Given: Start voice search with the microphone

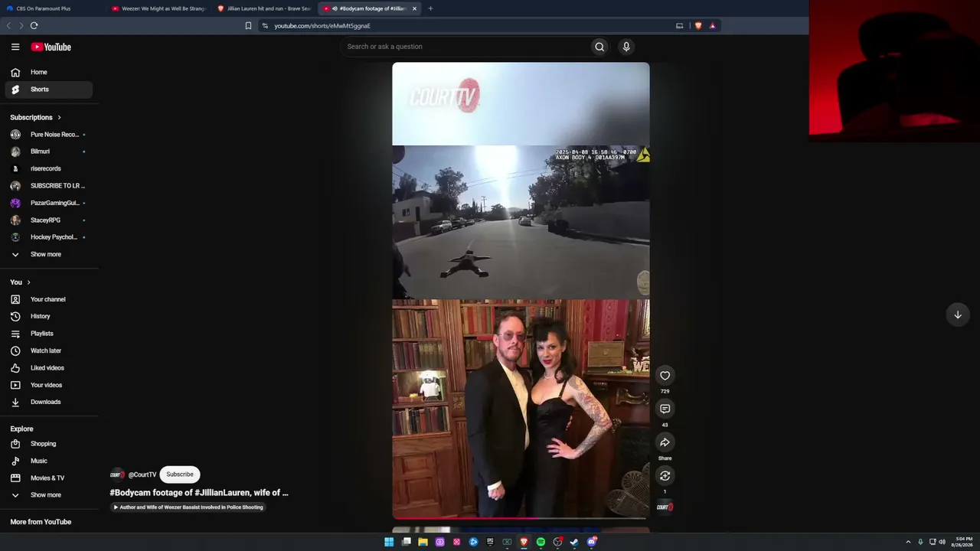Looking at the screenshot, I should pos(626,47).
